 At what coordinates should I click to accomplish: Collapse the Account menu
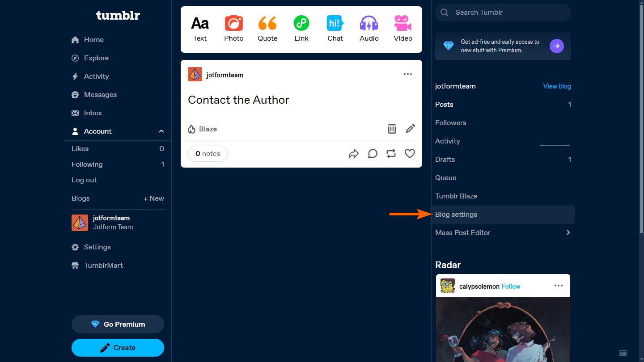tap(161, 131)
